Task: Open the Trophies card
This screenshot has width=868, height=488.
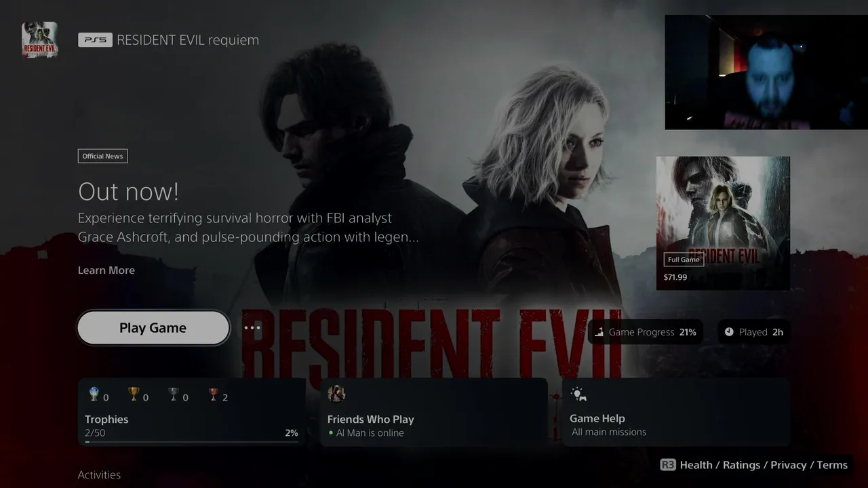Action: [x=191, y=412]
